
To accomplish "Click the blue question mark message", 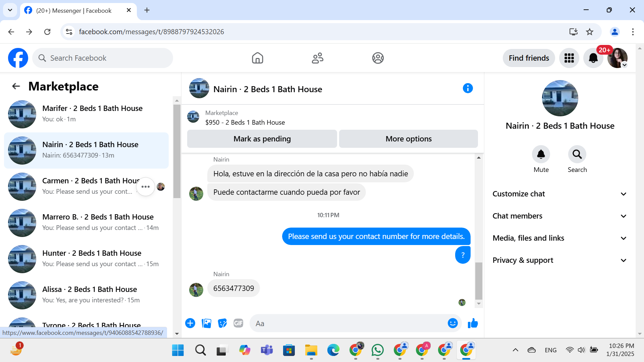I will tap(463, 255).
